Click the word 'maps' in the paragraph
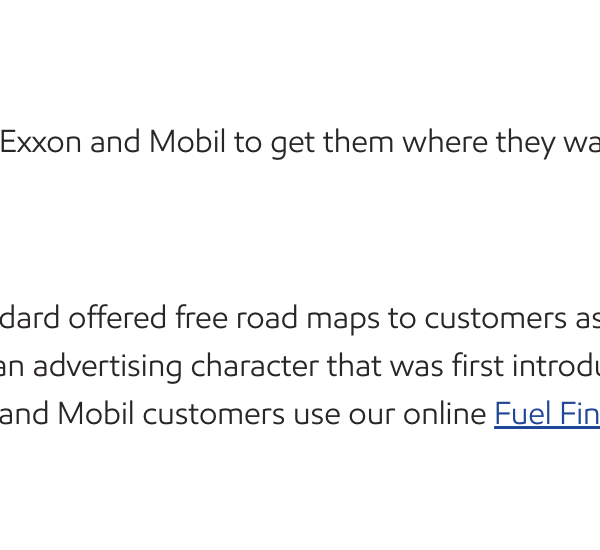Viewport: 600px width, 550px height. (x=343, y=320)
